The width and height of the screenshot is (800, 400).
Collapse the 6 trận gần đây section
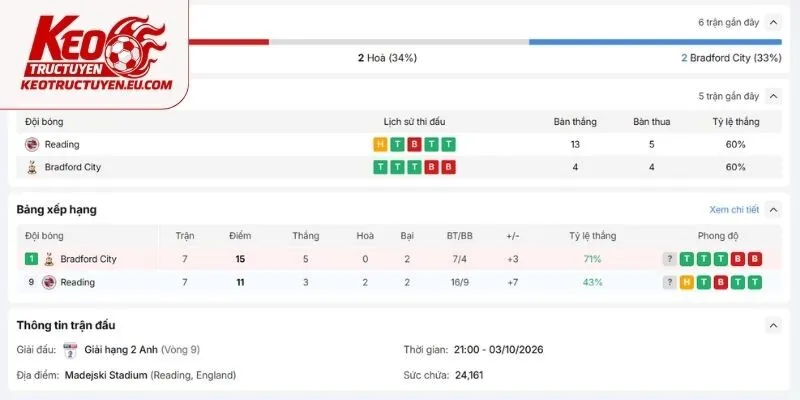(773, 22)
